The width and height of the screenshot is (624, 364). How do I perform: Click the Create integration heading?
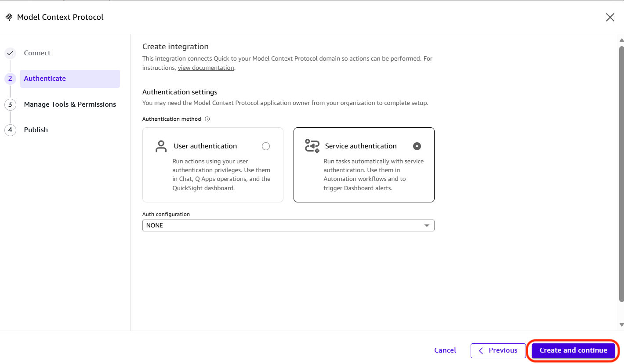point(175,47)
